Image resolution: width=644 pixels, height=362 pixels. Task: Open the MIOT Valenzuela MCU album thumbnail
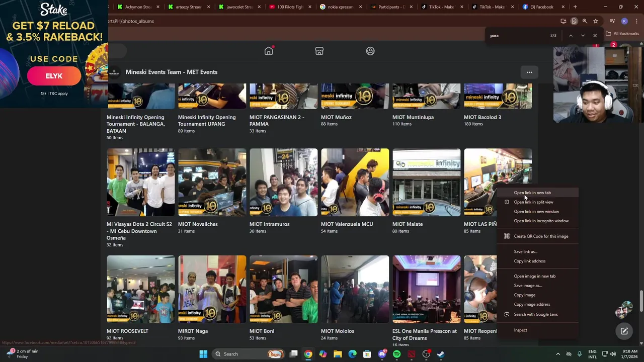click(355, 182)
